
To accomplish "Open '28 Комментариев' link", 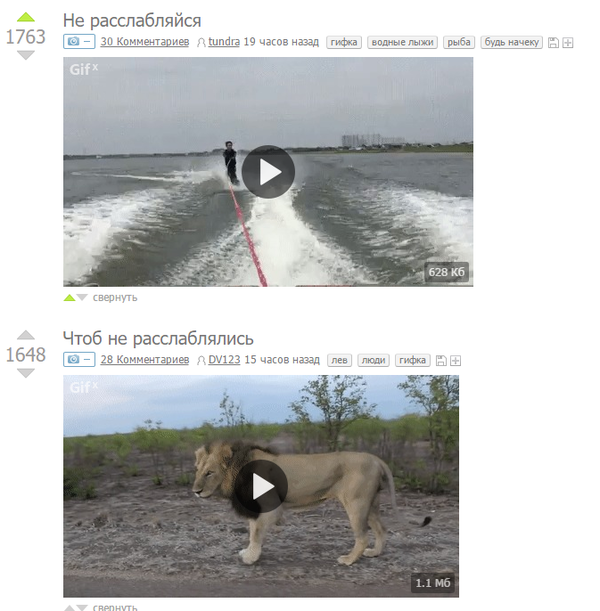I will (145, 360).
